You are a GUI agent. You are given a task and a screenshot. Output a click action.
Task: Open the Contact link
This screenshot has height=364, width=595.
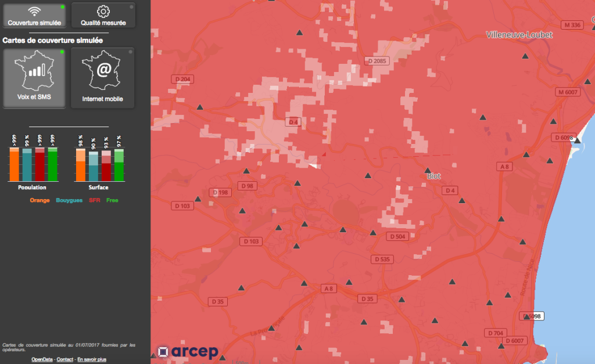click(65, 360)
